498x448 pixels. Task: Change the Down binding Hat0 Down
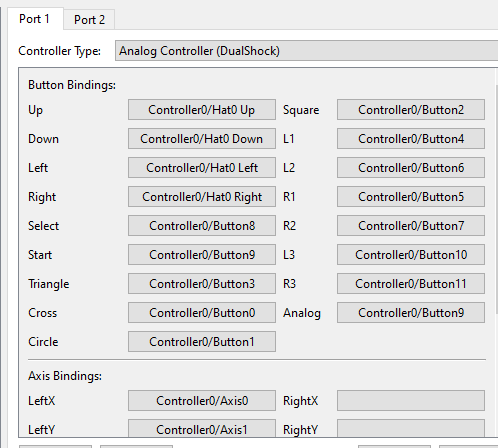pos(202,139)
